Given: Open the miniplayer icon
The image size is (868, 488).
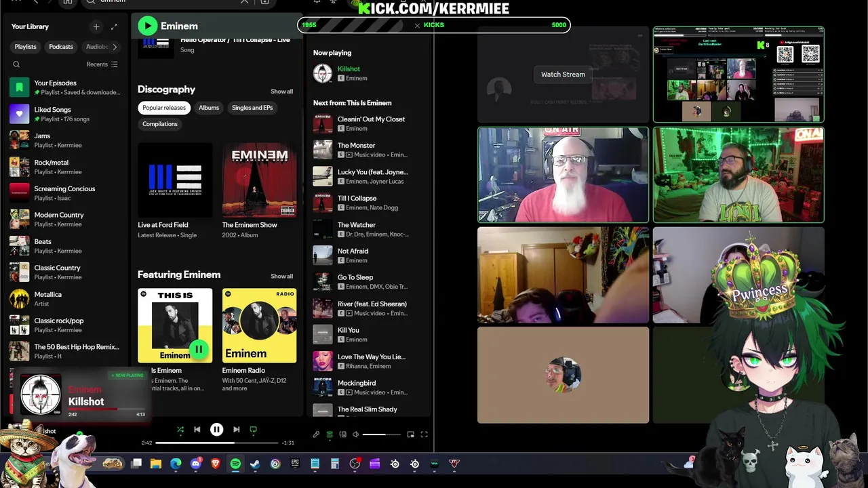Looking at the screenshot, I should pyautogui.click(x=410, y=434).
